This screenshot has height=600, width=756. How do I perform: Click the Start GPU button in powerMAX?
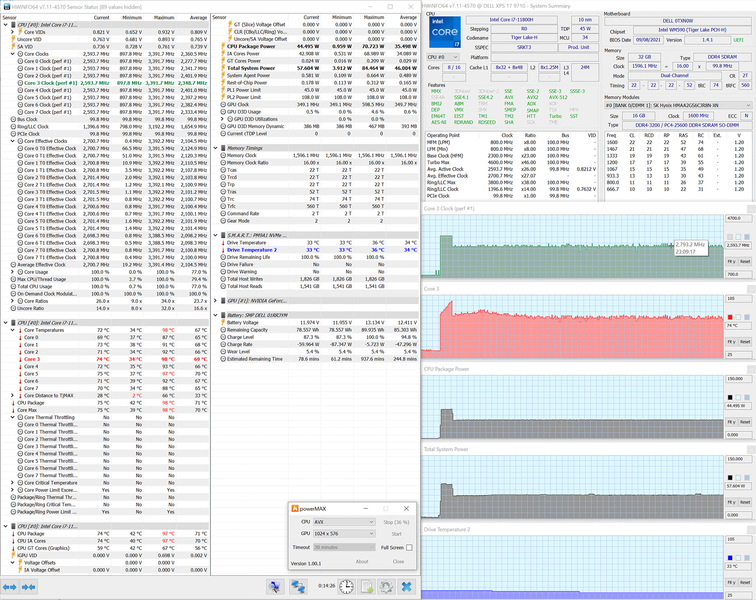coord(396,534)
